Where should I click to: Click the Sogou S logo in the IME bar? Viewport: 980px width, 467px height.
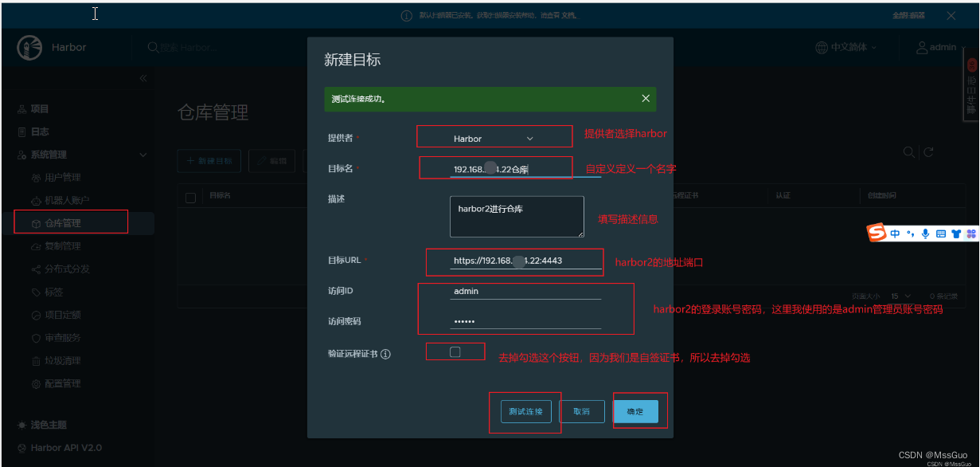(877, 233)
